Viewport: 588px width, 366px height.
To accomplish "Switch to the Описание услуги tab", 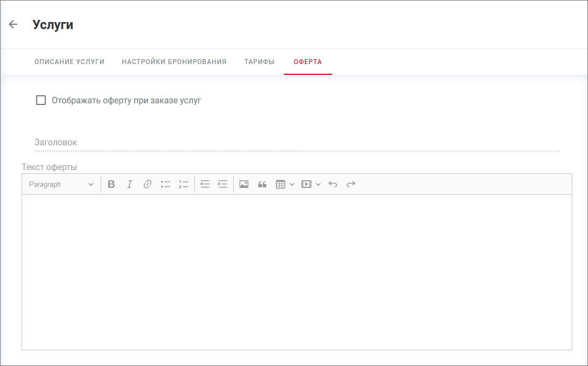I will tap(69, 62).
